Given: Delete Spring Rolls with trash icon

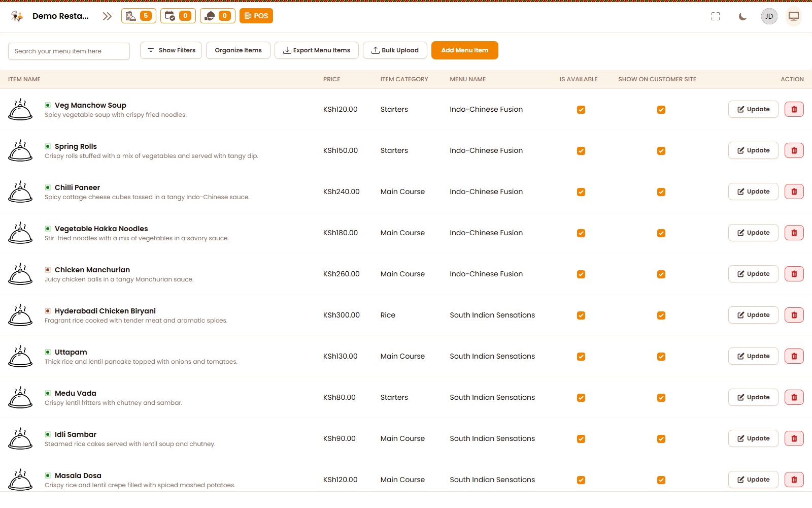Looking at the screenshot, I should pyautogui.click(x=794, y=150).
